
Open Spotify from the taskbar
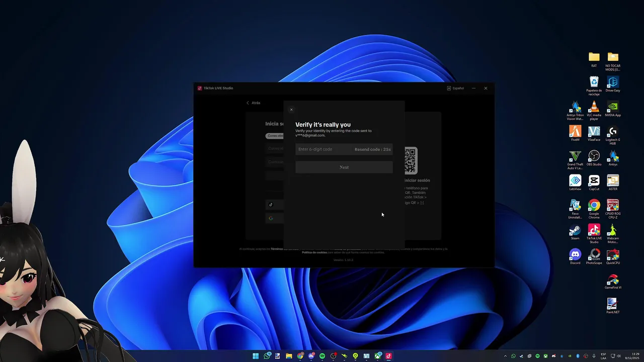pos(322,356)
